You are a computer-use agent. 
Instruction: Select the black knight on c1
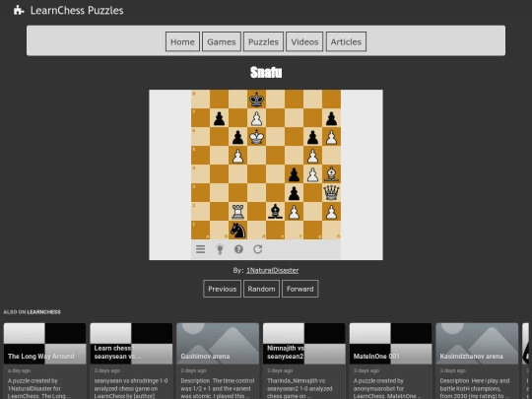click(x=237, y=230)
